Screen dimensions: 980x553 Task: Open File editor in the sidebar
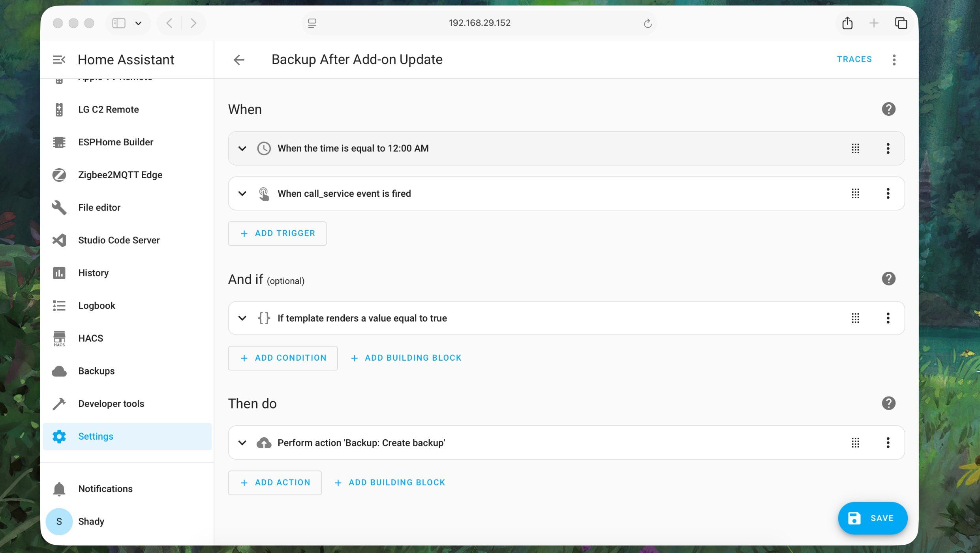pyautogui.click(x=127, y=208)
